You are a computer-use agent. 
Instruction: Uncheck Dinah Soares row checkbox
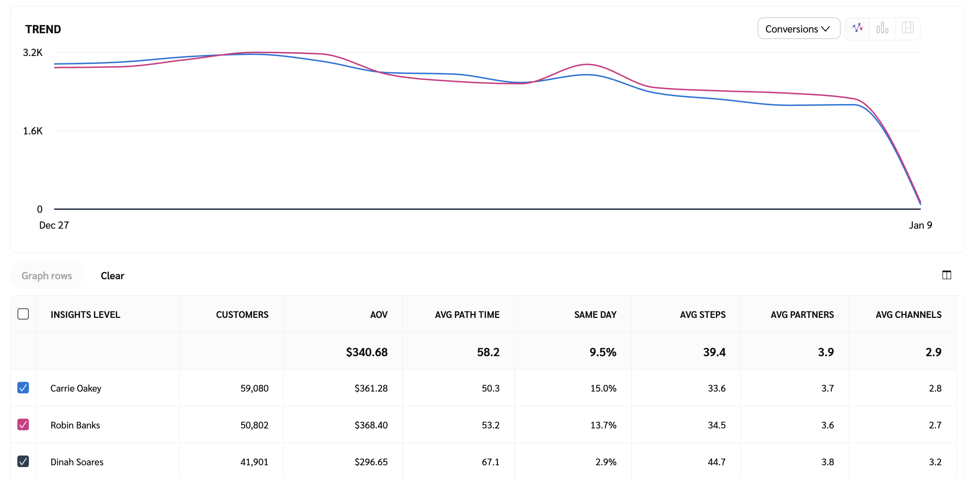click(x=23, y=461)
